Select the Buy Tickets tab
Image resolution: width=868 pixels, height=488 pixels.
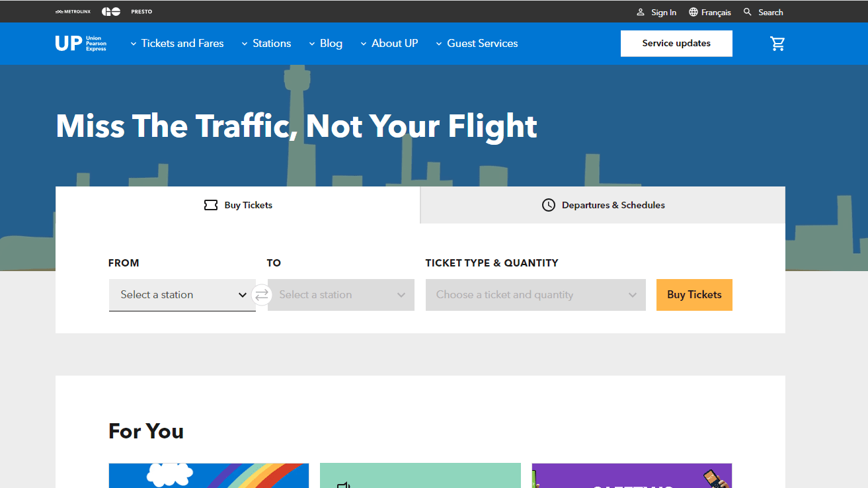pos(238,205)
